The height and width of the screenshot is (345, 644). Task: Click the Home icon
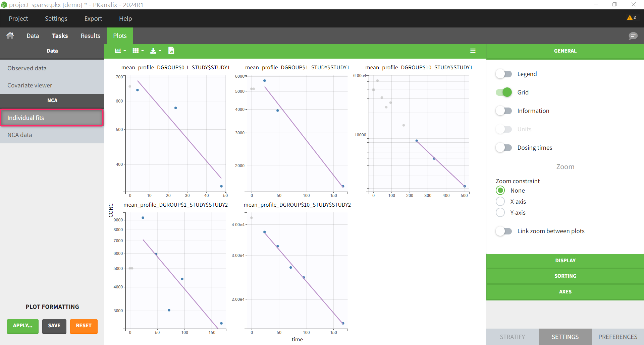pyautogui.click(x=10, y=36)
